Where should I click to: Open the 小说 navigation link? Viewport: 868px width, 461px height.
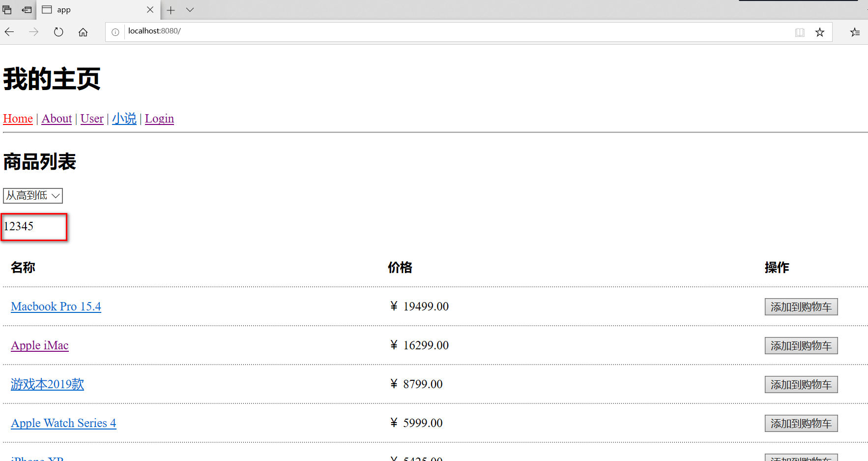click(124, 119)
